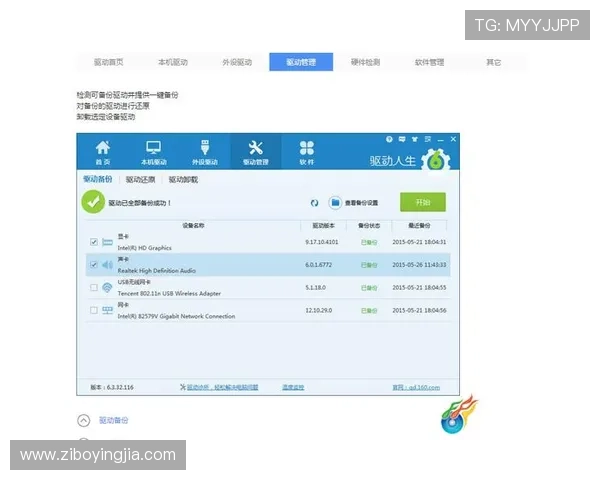Click the skin shirt icon in title bar
This screenshot has width=600, height=480.
point(414,139)
